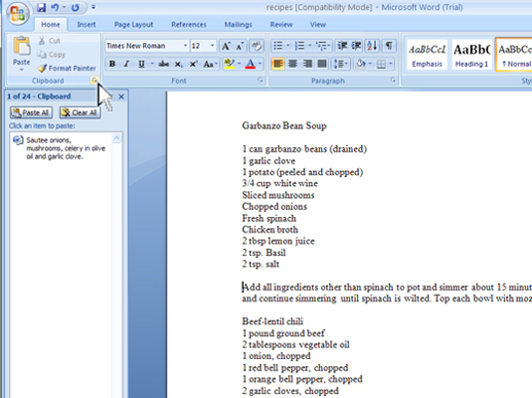532x398 pixels.
Task: Click the Paste All button
Action: [31, 112]
